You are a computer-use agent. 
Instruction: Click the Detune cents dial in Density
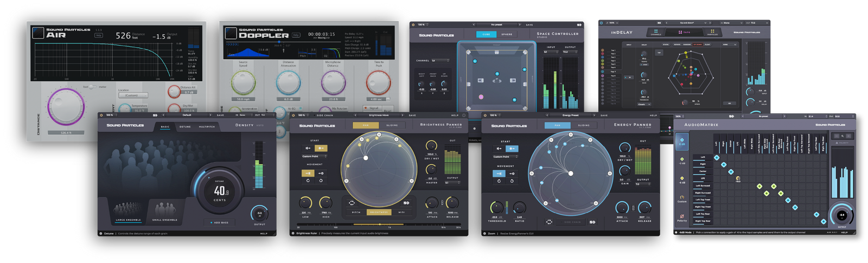click(x=220, y=191)
